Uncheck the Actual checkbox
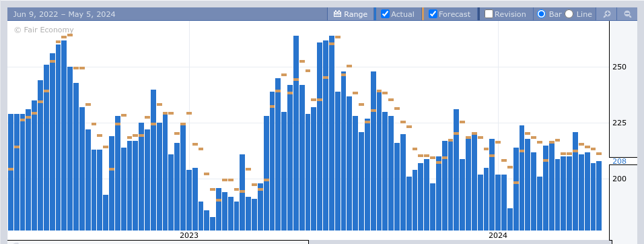The height and width of the screenshot is (244, 644). pyautogui.click(x=385, y=14)
